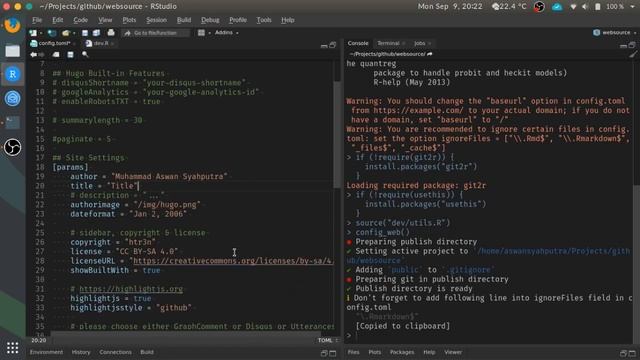The height and width of the screenshot is (360, 640).
Task: Open the History tab
Action: pyautogui.click(x=81, y=352)
